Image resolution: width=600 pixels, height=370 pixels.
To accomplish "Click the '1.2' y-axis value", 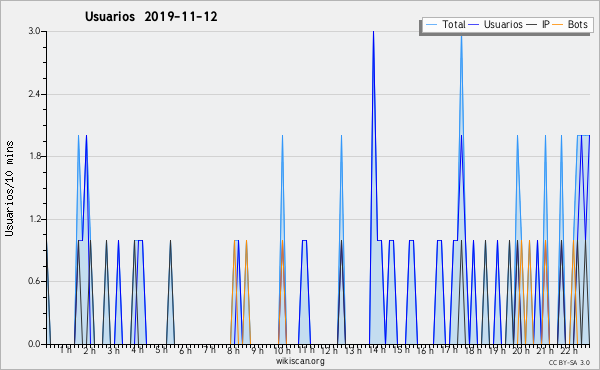I will click(34, 219).
